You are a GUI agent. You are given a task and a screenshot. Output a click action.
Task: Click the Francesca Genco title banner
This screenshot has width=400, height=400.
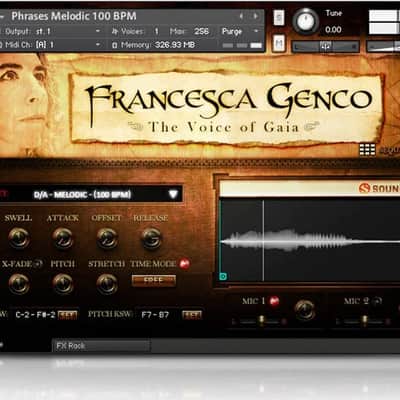tap(226, 109)
